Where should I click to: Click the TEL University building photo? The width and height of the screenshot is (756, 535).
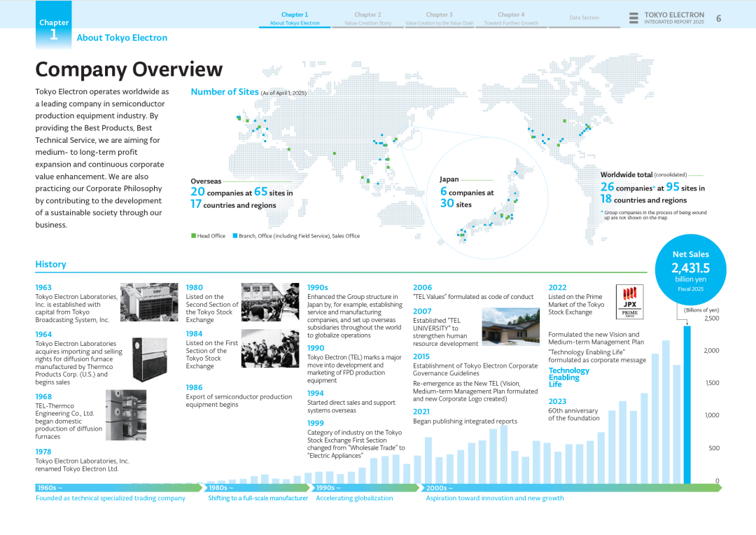click(510, 326)
